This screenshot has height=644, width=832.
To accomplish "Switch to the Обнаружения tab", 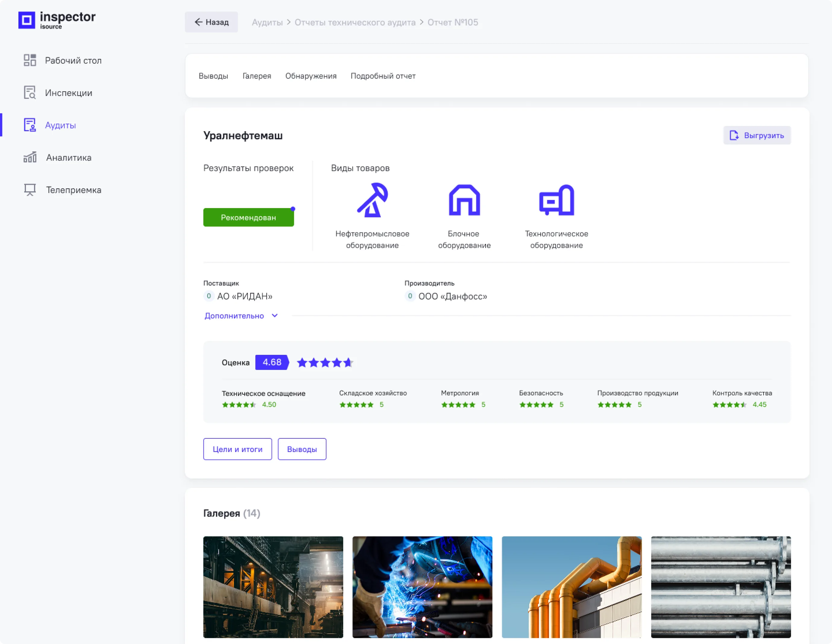I will point(311,76).
